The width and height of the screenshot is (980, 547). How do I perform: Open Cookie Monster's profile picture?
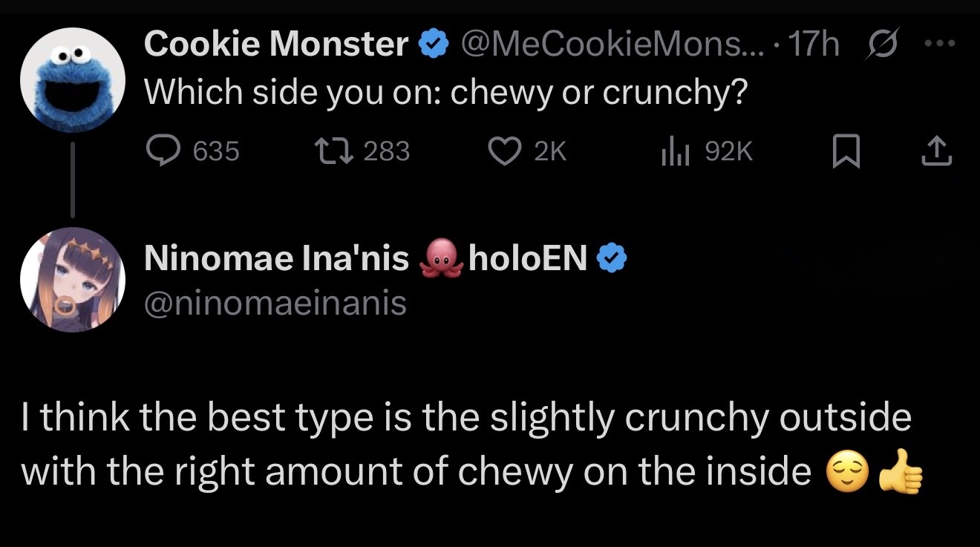coord(71,80)
